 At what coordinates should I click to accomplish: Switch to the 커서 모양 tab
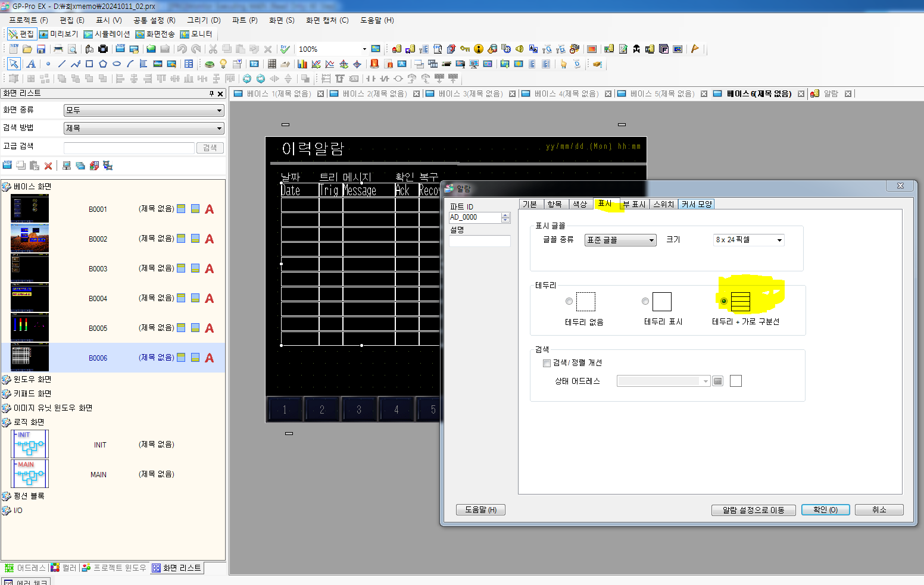click(697, 204)
